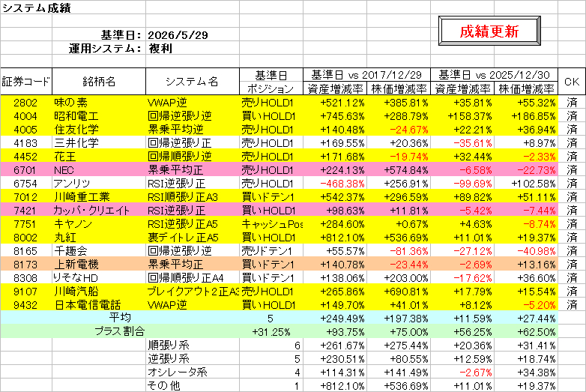
Task: Select the 三井化学 cell
Action: point(99,143)
